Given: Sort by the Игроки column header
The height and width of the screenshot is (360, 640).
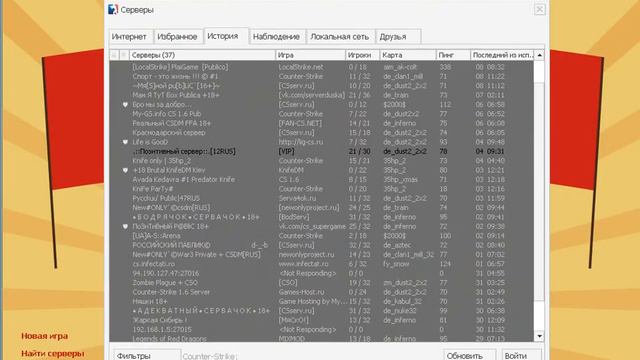Looking at the screenshot, I should [x=362, y=55].
